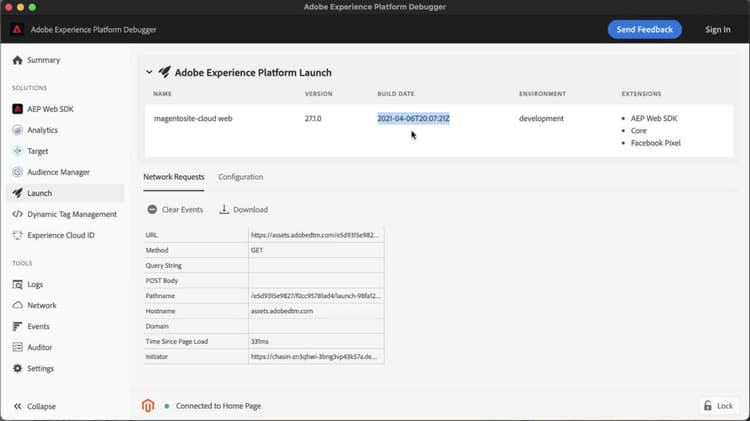Click the Sign In link
The image size is (750, 421).
coord(717,30)
